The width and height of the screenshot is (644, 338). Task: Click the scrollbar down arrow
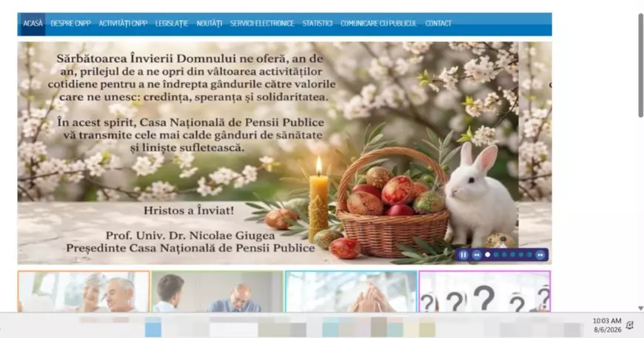coord(640,308)
